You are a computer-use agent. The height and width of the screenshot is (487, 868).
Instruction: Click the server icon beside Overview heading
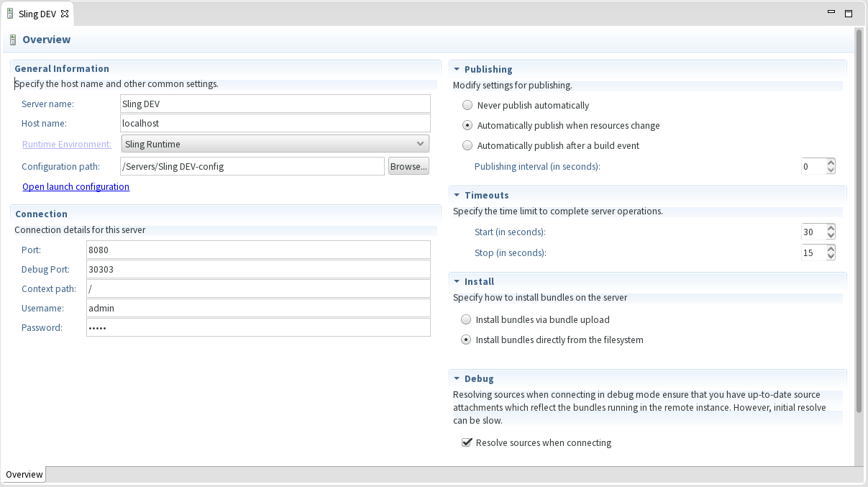(12, 40)
